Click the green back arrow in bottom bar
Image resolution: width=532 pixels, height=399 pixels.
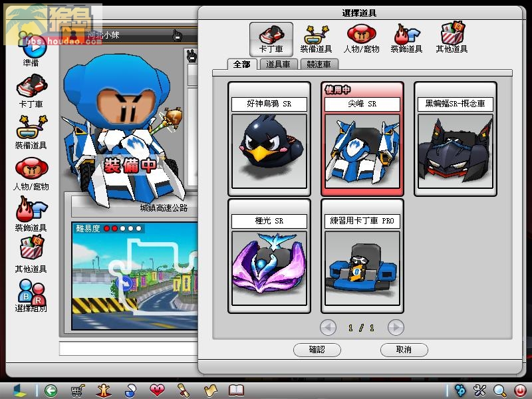click(x=51, y=391)
